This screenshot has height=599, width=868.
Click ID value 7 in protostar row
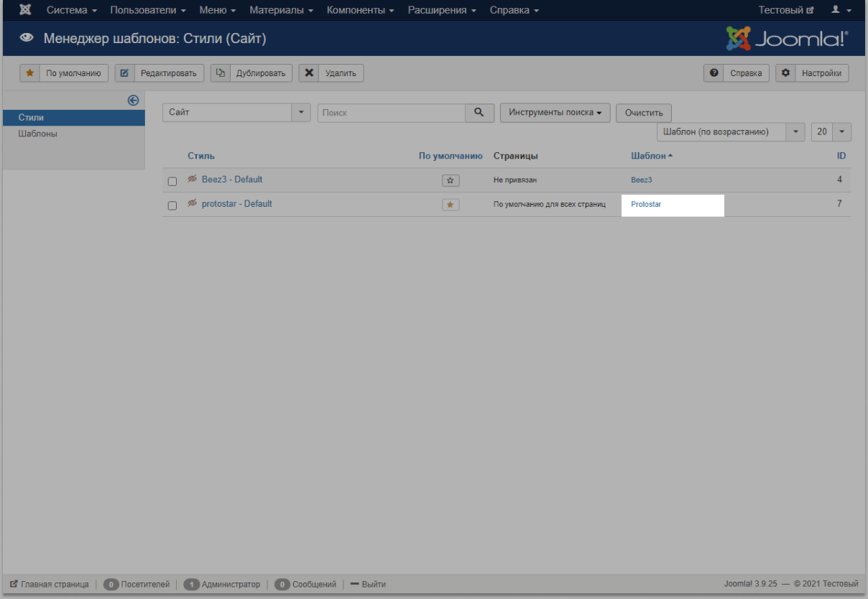click(x=839, y=204)
